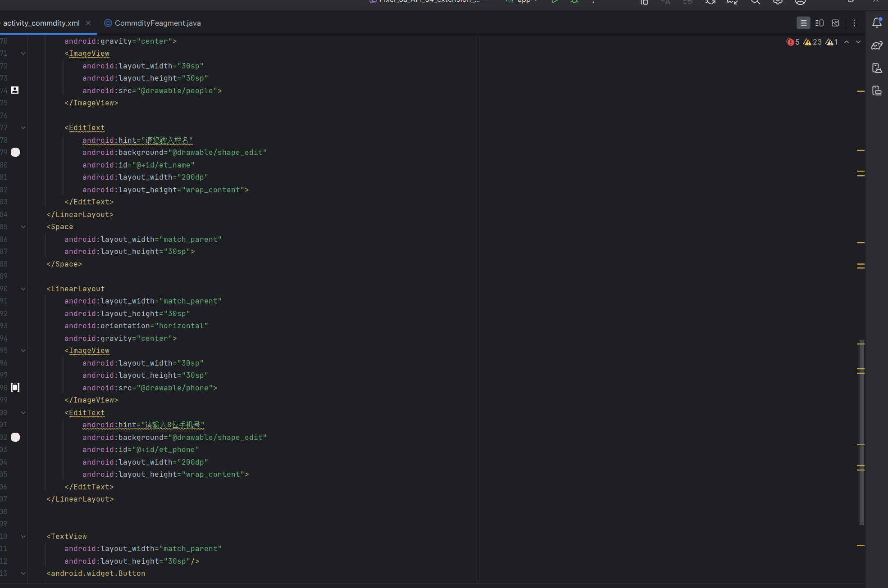Click the people drawable gutter icon
The height and width of the screenshot is (588, 888).
(x=15, y=90)
